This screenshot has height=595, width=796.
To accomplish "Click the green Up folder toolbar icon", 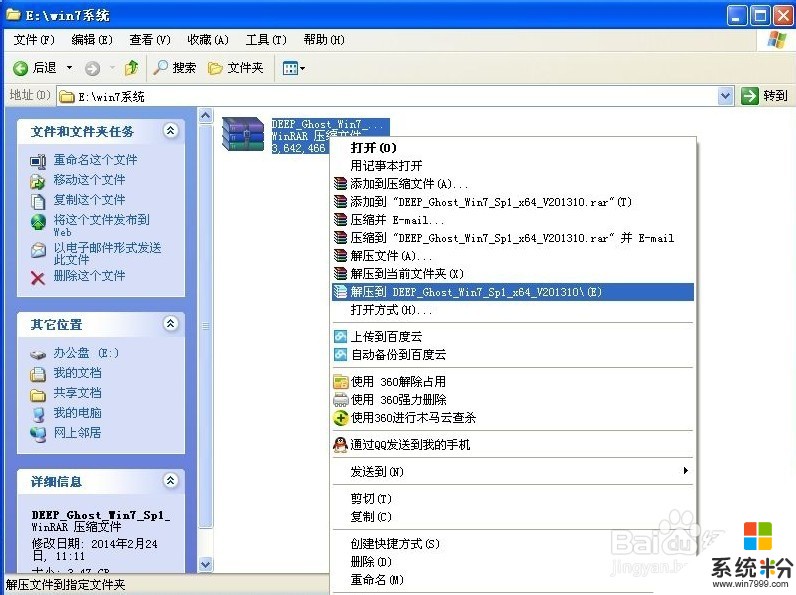I will [131, 68].
